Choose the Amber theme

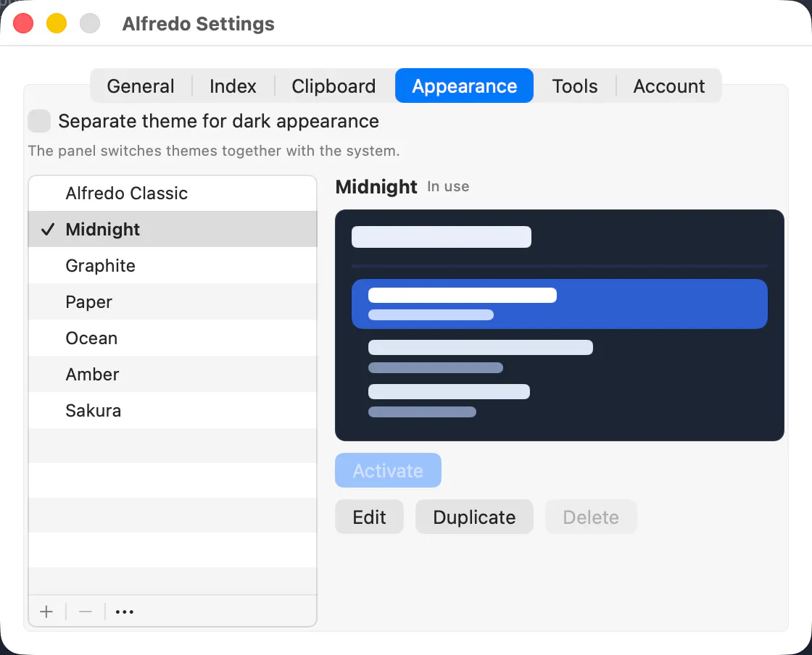pyautogui.click(x=173, y=374)
